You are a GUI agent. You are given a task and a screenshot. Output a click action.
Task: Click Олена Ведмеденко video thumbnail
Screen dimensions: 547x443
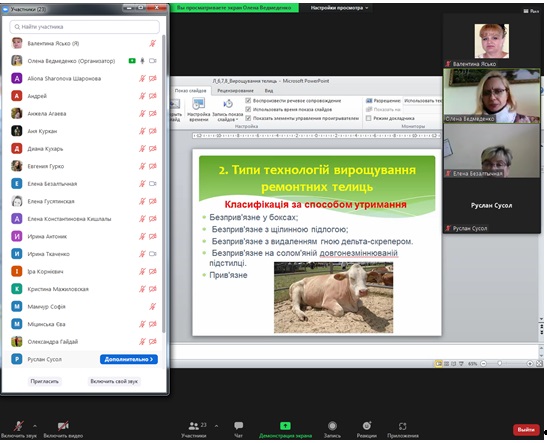tap(492, 96)
